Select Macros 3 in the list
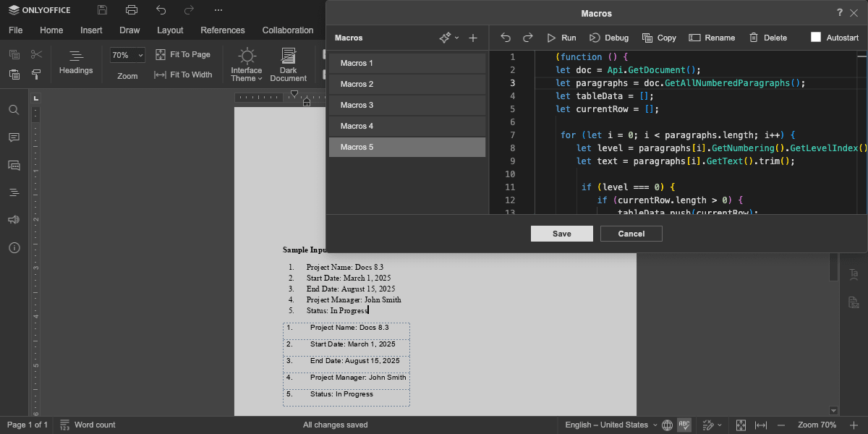The width and height of the screenshot is (868, 434). pyautogui.click(x=407, y=105)
